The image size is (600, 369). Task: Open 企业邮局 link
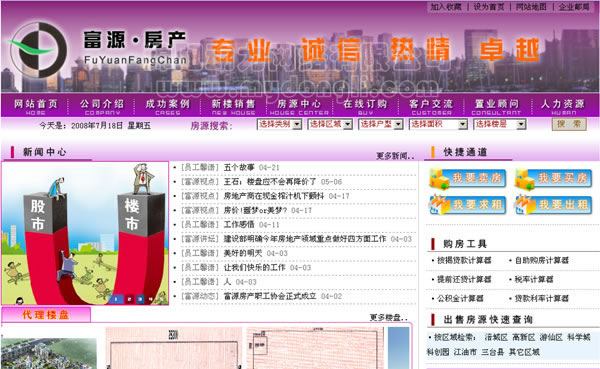coord(574,7)
